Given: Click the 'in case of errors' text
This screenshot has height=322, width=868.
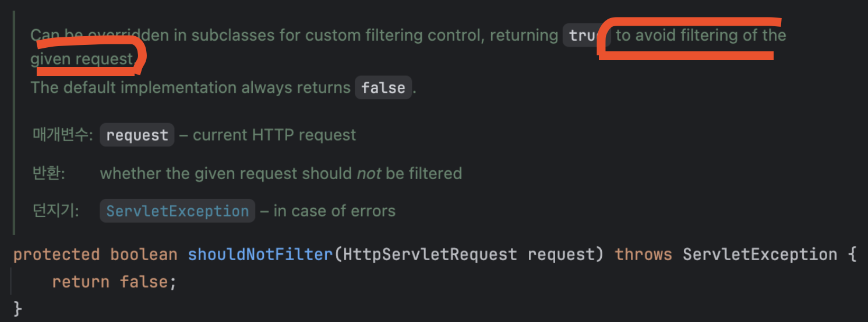Looking at the screenshot, I should [334, 211].
